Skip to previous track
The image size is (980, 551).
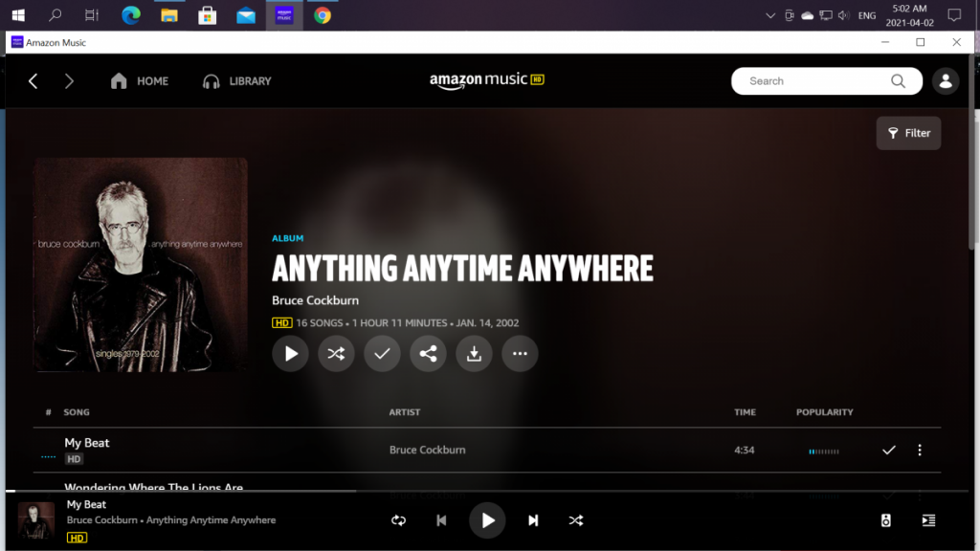[441, 520]
